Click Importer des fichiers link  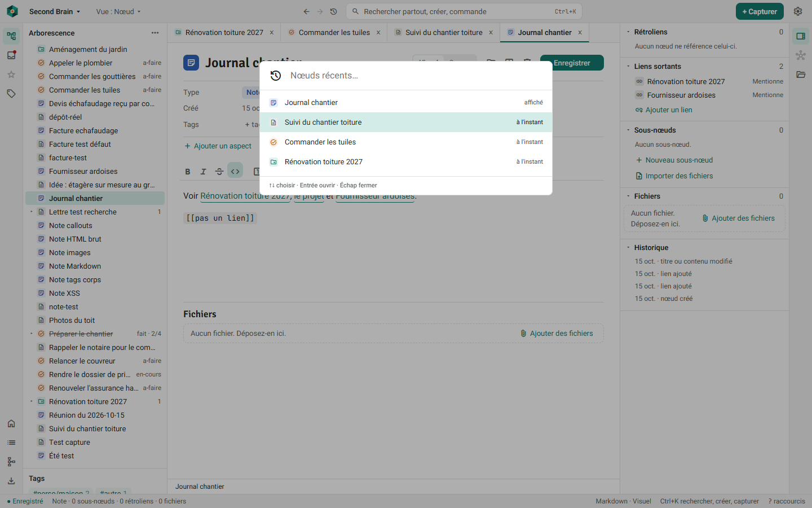pyautogui.click(x=674, y=176)
